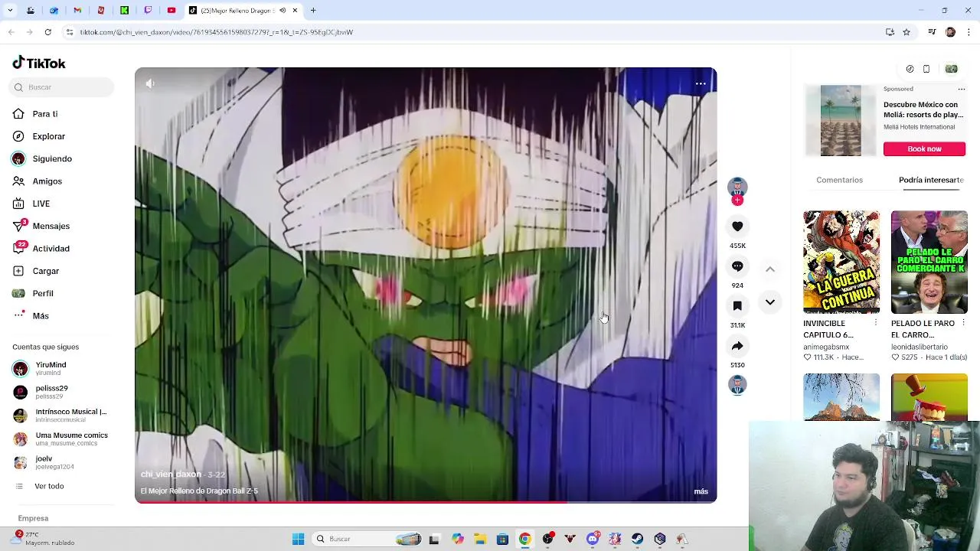This screenshot has width=980, height=551.
Task: Open PELADO LE PARO EL CARRO thumbnail
Action: click(x=929, y=262)
